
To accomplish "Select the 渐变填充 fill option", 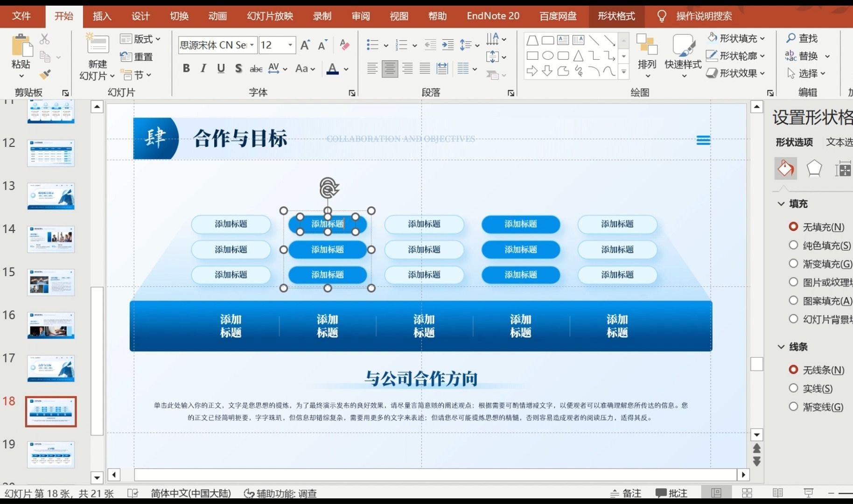I will (x=794, y=264).
